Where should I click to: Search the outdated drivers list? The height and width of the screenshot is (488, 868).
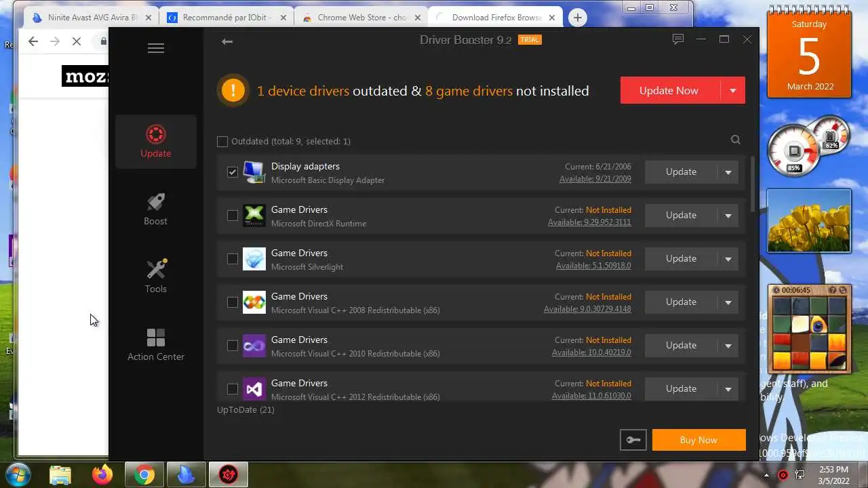click(x=736, y=140)
